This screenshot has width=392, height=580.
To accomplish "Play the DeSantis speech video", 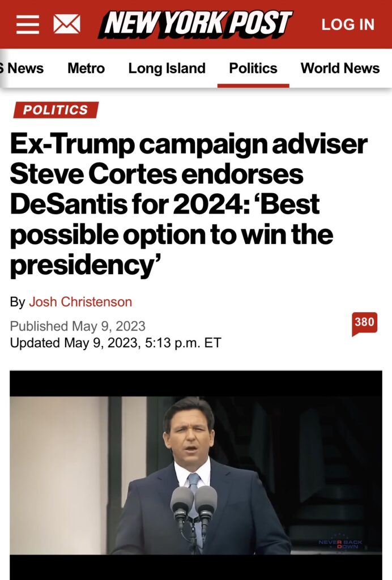I will pyautogui.click(x=196, y=475).
